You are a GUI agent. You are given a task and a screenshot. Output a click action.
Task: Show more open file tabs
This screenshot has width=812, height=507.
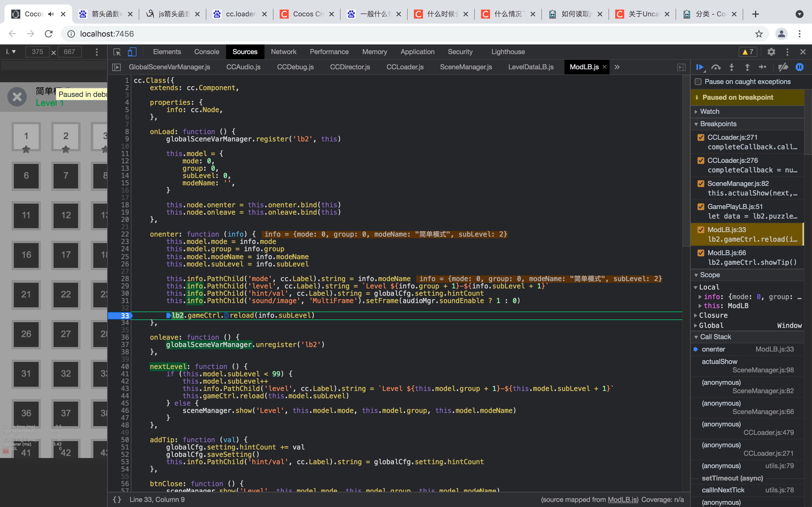coord(617,67)
